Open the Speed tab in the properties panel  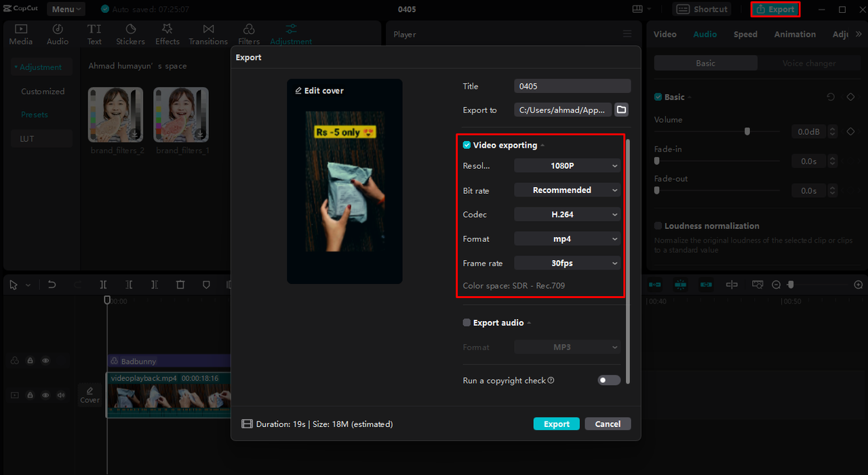[745, 34]
